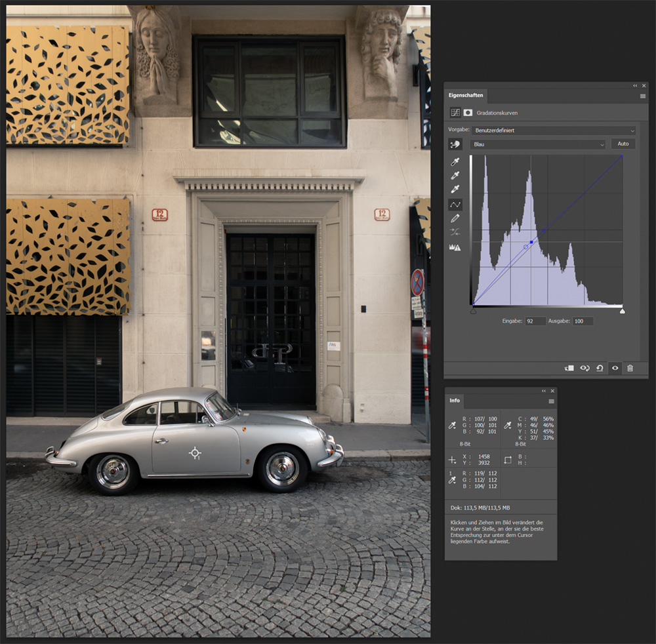Open XY coordinate units crosshair options
Screen dimensions: 656x644
452,460
